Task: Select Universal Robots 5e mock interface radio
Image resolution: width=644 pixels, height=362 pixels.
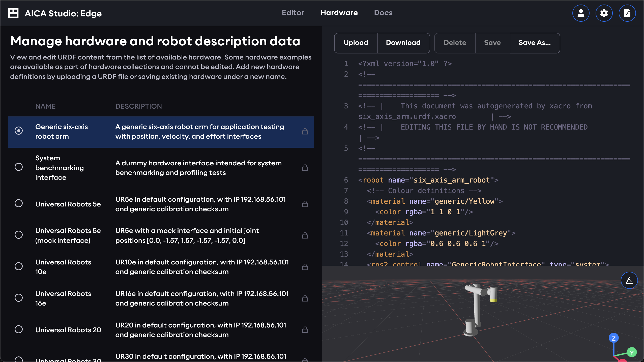Action: pyautogui.click(x=19, y=235)
